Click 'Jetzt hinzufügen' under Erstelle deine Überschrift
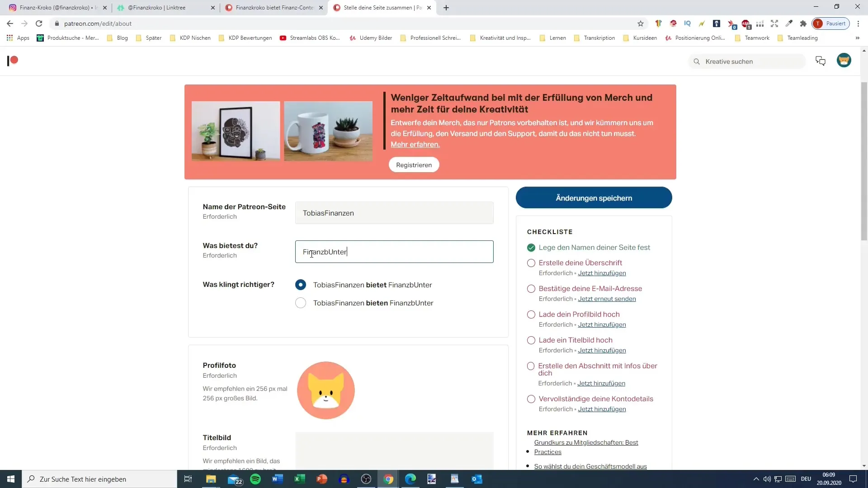The image size is (868, 488). [x=602, y=273]
